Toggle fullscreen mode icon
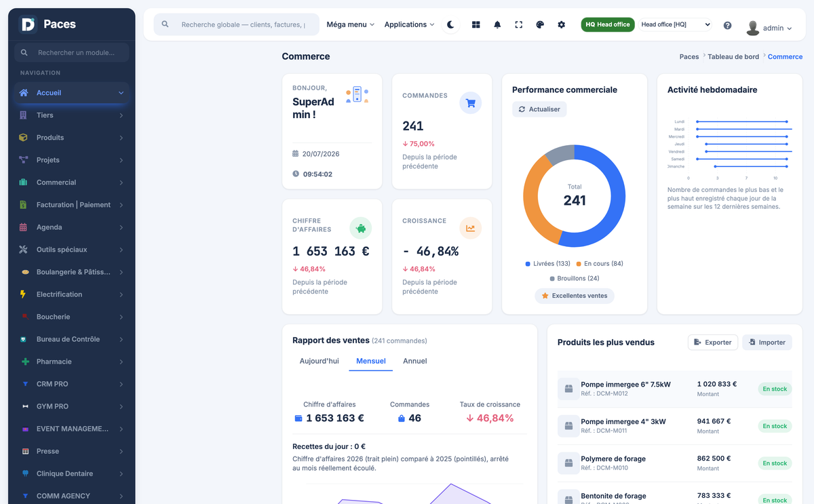 click(519, 24)
